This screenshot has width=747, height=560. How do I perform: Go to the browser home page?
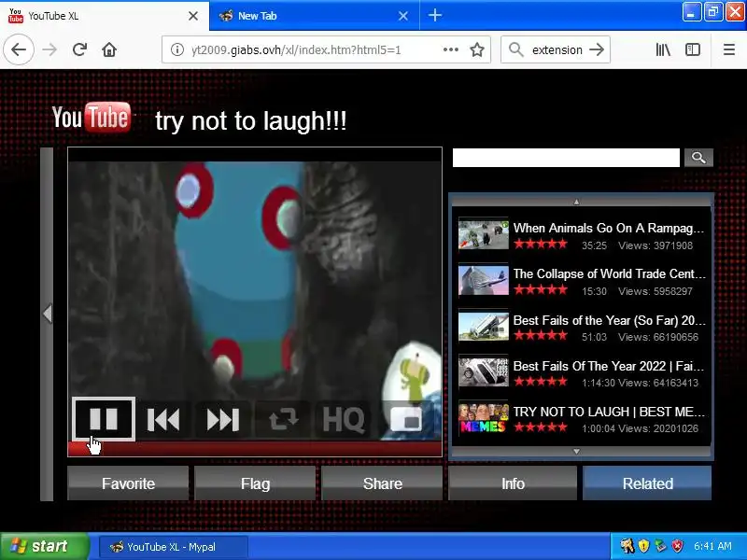(x=109, y=49)
